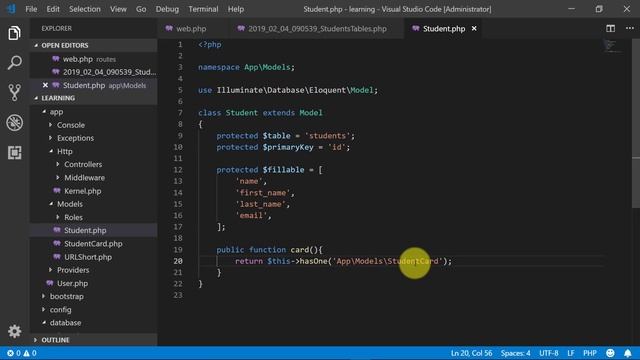Open the Search view in activity bar
The width and height of the screenshot is (640, 360).
14,63
